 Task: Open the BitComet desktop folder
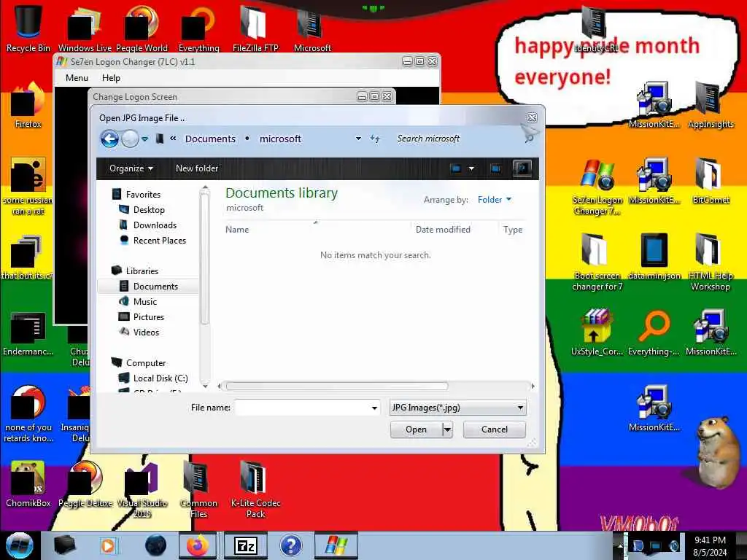711,181
